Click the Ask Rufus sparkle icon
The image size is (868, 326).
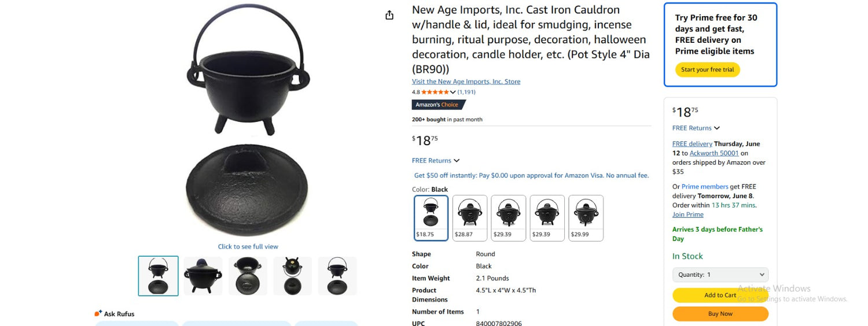(x=98, y=313)
